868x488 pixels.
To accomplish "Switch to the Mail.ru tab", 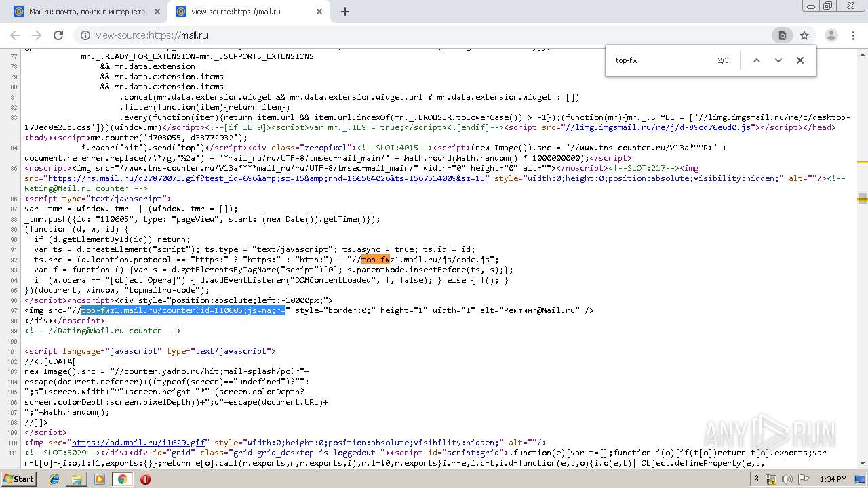I will 85,12.
